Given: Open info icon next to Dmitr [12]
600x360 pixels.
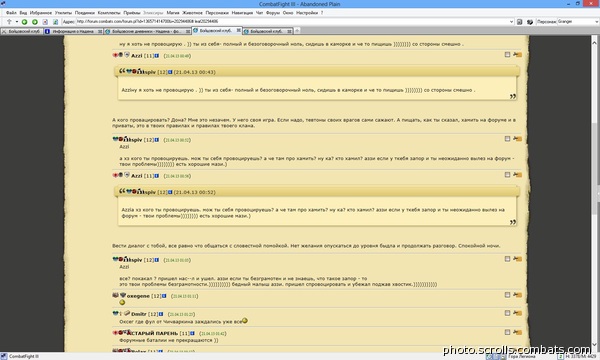Looking at the screenshot, I should (161, 314).
